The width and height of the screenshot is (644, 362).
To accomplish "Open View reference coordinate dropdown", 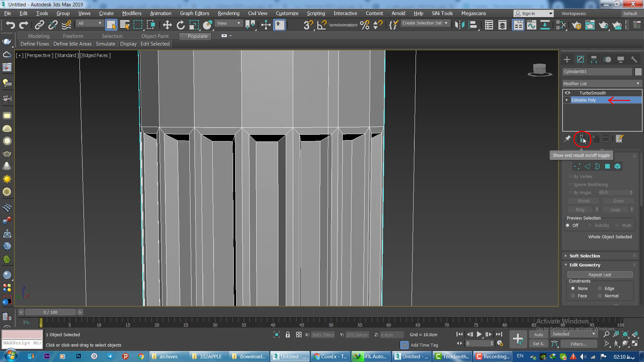I will point(229,23).
